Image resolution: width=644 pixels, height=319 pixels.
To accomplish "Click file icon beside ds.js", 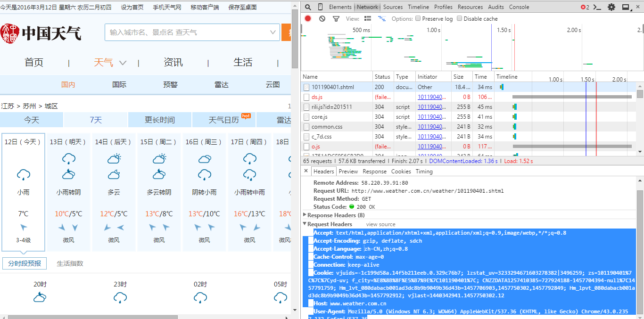I will (306, 97).
